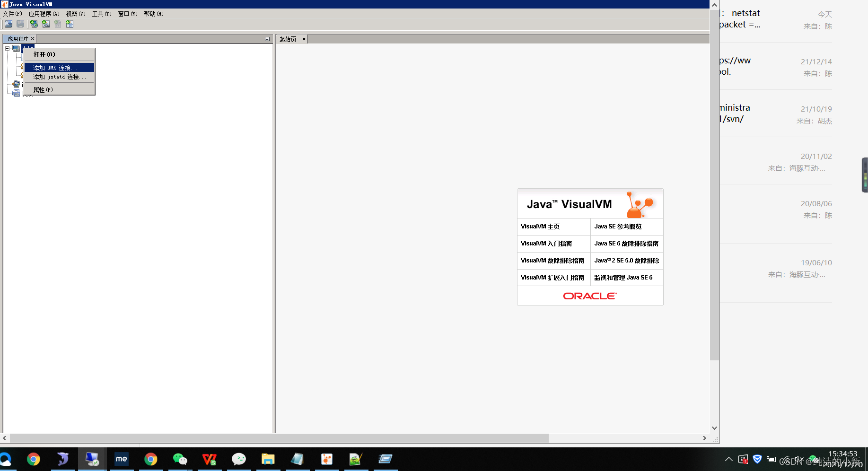The height and width of the screenshot is (471, 868).
Task: Click the Add Remote Host toolbar icon
Action: 34,24
